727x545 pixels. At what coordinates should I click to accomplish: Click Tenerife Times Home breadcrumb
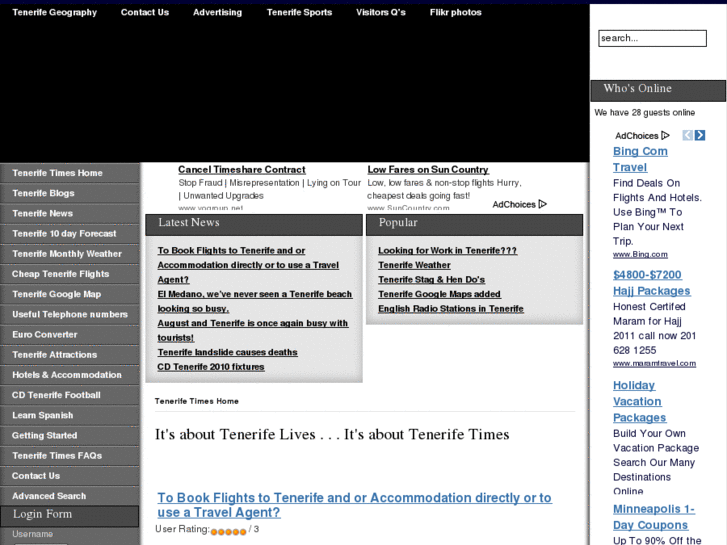click(197, 401)
